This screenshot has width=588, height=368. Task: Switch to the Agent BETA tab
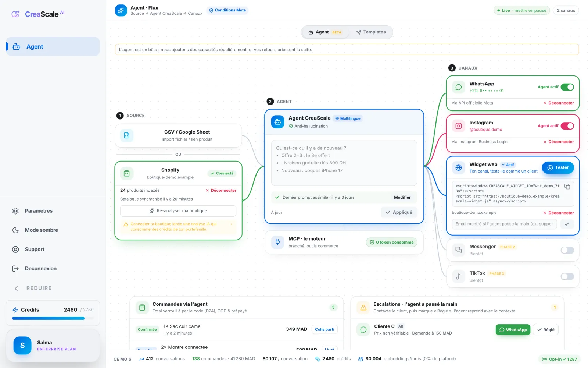[325, 32]
